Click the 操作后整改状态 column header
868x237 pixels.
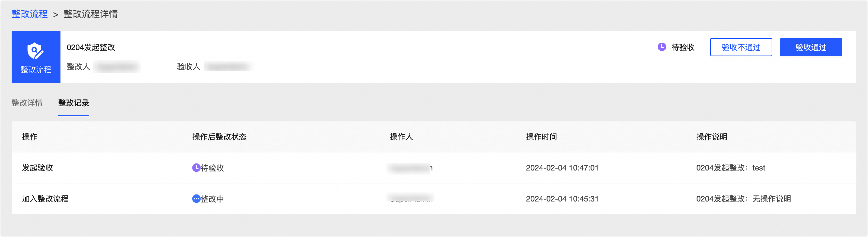219,137
